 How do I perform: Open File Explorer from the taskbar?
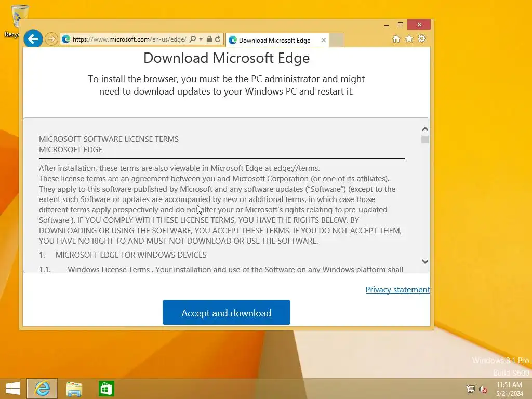(x=74, y=389)
